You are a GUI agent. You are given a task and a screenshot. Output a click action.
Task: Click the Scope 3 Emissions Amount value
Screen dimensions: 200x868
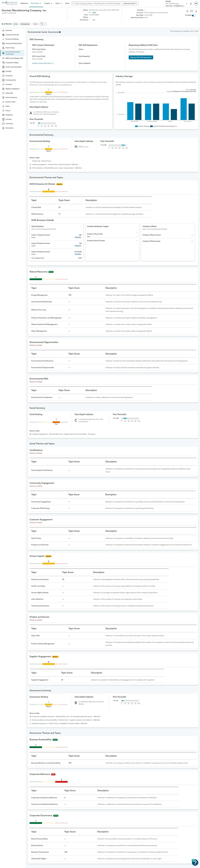(x=78, y=252)
